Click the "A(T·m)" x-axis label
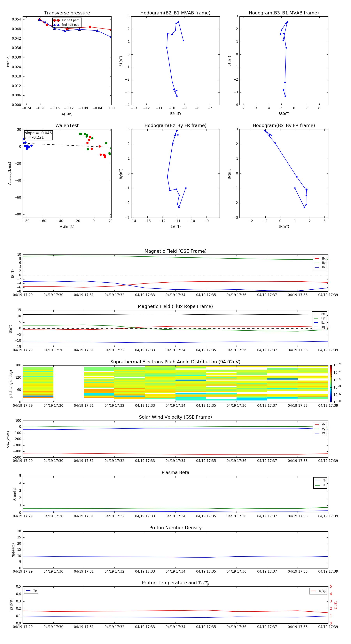This screenshot has height=644, width=351. (67, 114)
